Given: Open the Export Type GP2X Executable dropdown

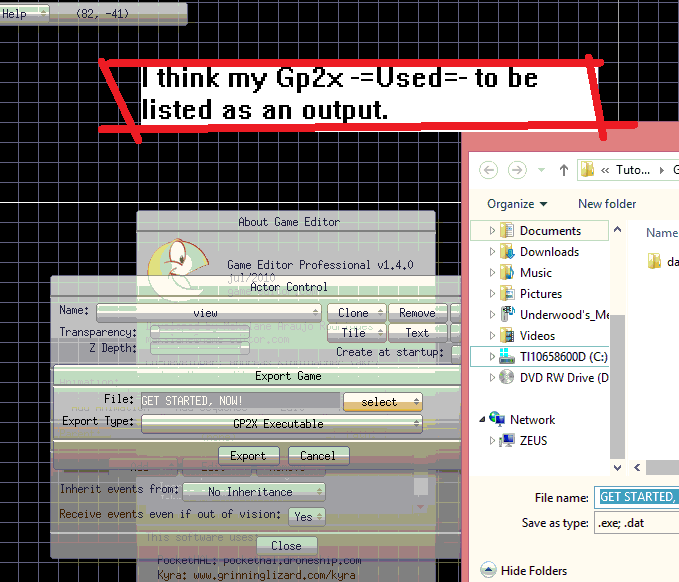Looking at the screenshot, I should click(x=281, y=424).
